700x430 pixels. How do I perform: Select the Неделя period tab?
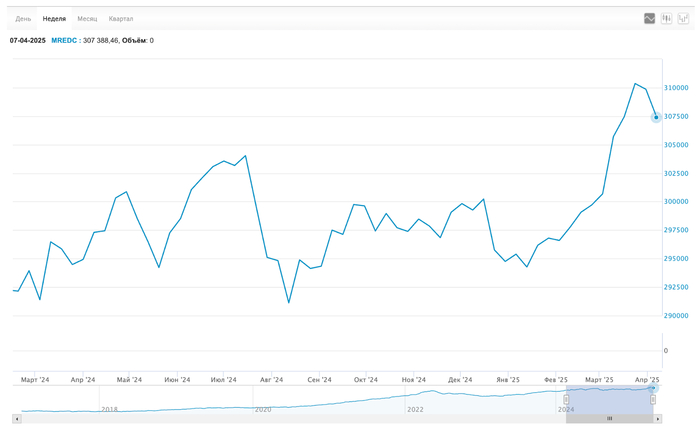point(54,19)
